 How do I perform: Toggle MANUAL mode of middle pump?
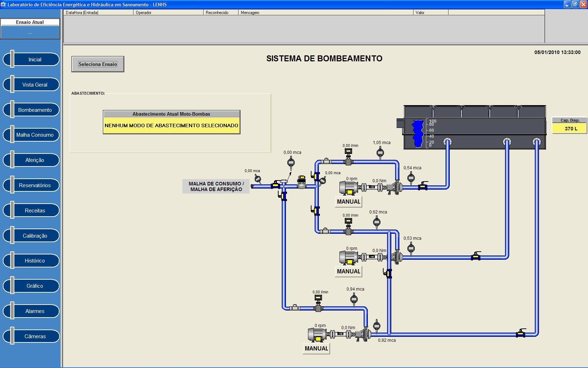click(x=348, y=271)
